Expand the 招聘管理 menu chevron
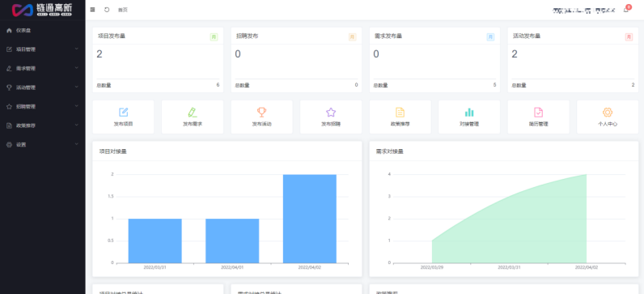This screenshot has width=644, height=294. click(77, 106)
